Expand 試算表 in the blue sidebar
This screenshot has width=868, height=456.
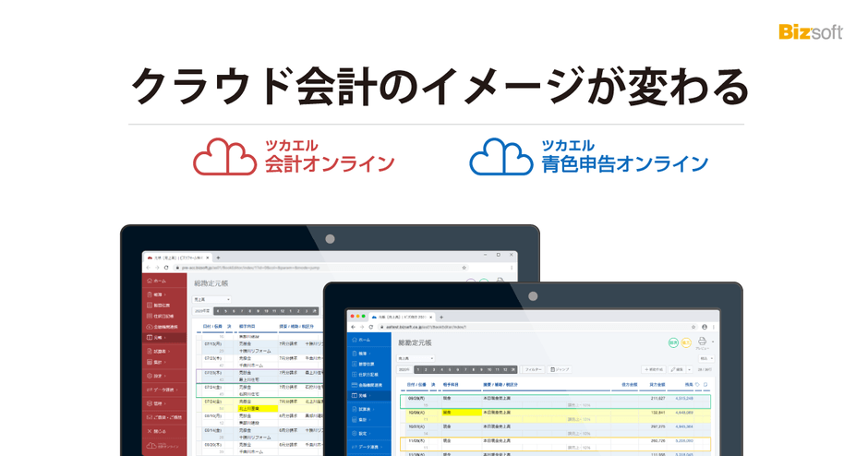[368, 409]
